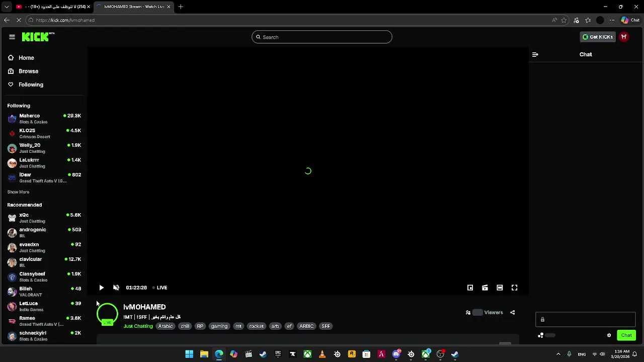Image resolution: width=644 pixels, height=362 pixels.
Task: Select the ARBIC tag
Action: (x=306, y=326)
